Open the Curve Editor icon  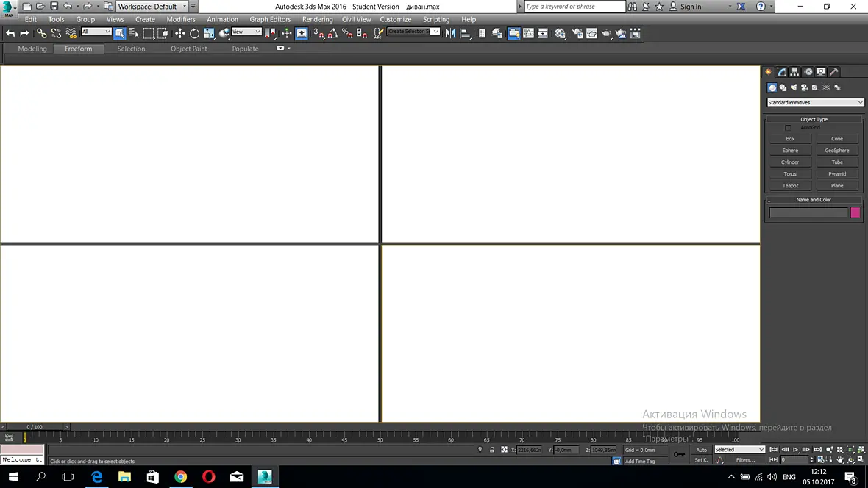tap(529, 34)
